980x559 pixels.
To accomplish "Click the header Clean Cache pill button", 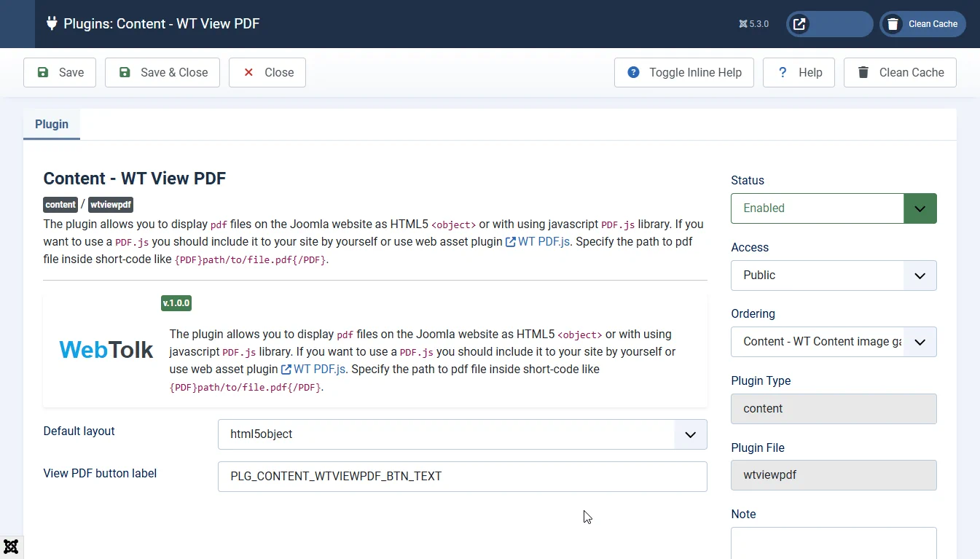I will [x=922, y=24].
